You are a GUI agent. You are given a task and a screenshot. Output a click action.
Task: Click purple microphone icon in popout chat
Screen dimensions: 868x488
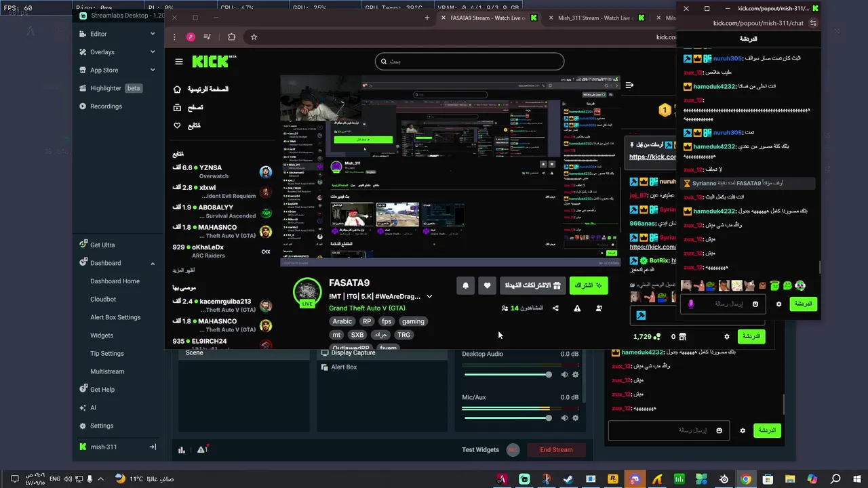[691, 304]
